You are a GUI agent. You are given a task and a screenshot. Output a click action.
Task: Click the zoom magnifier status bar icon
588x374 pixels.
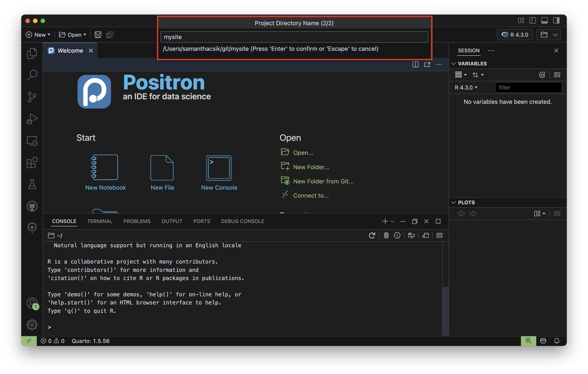point(528,341)
